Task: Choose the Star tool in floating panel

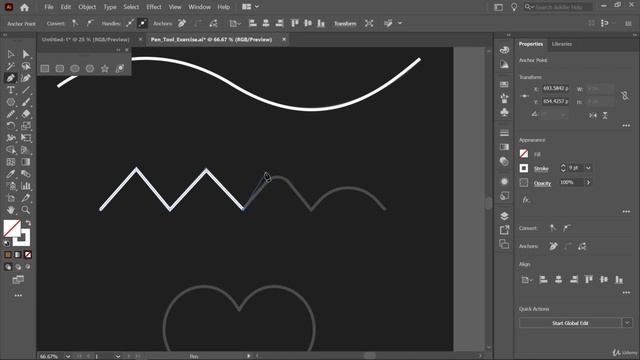Action: point(105,69)
